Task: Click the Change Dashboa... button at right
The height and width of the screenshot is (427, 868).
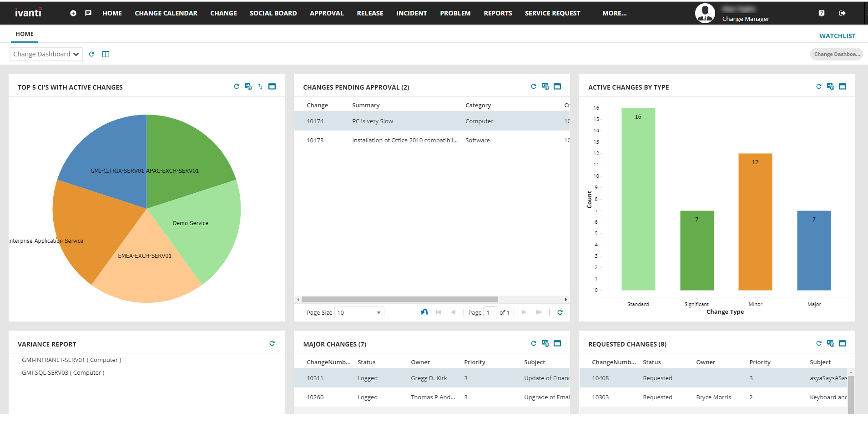Action: coord(836,54)
